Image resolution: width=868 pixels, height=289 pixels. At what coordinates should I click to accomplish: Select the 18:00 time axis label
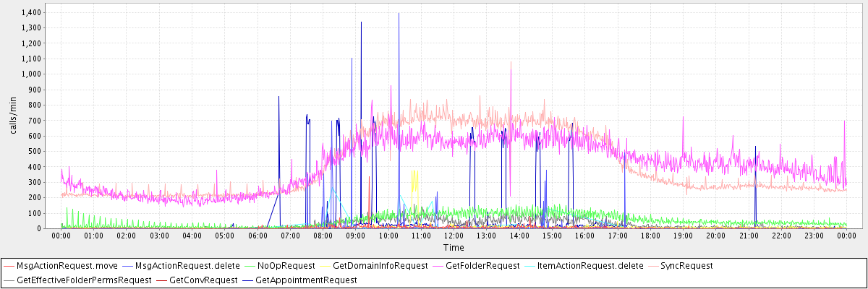[650, 236]
